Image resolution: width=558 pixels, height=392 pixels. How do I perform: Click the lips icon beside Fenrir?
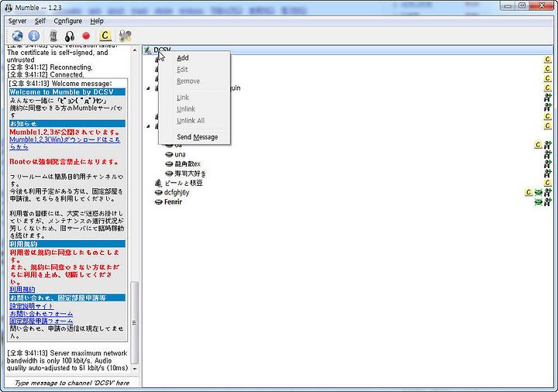158,202
